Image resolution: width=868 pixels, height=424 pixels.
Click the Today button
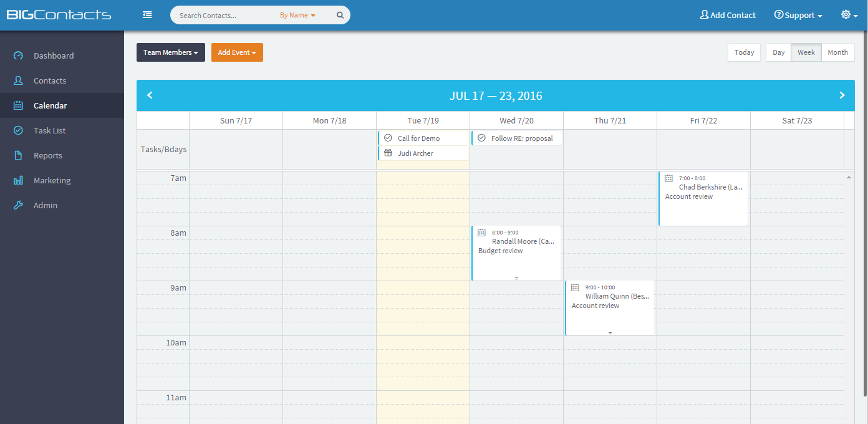tap(744, 52)
